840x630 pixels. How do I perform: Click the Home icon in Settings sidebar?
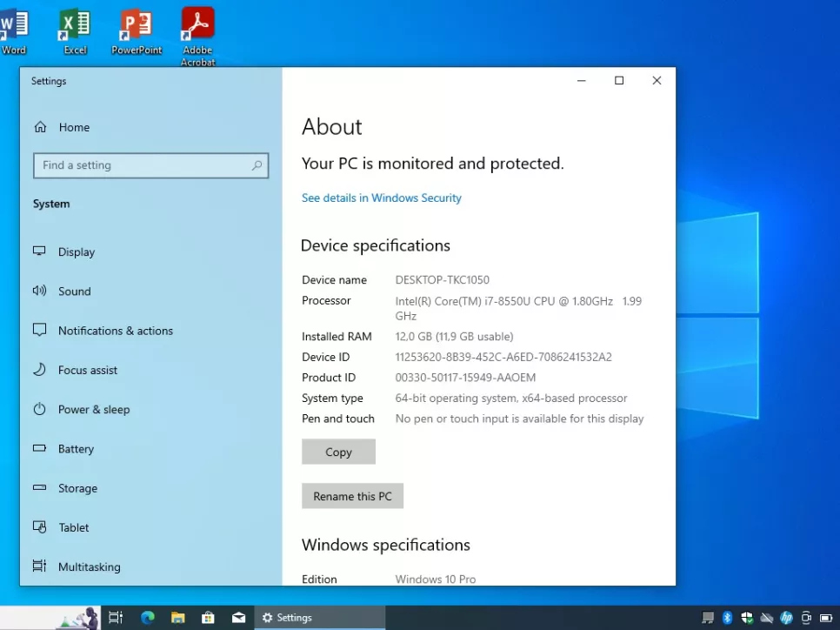point(40,127)
